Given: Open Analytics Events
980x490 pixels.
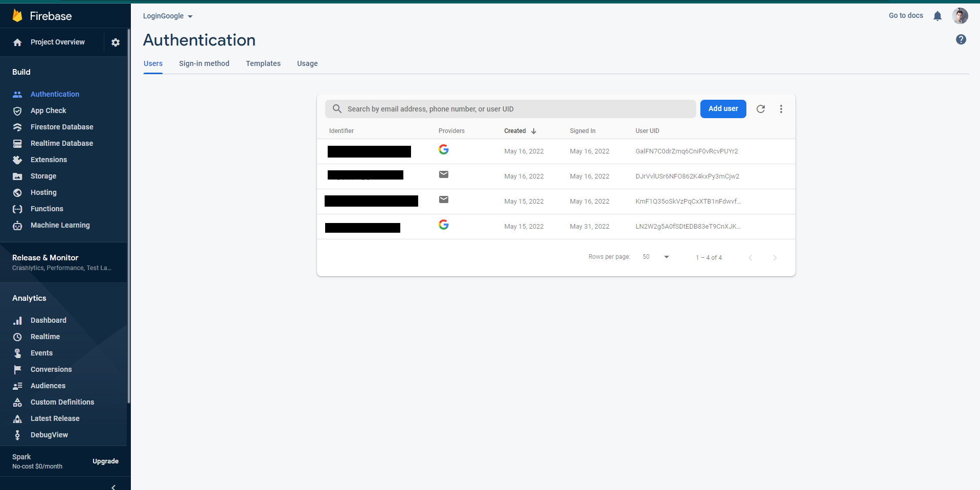Looking at the screenshot, I should 41,353.
